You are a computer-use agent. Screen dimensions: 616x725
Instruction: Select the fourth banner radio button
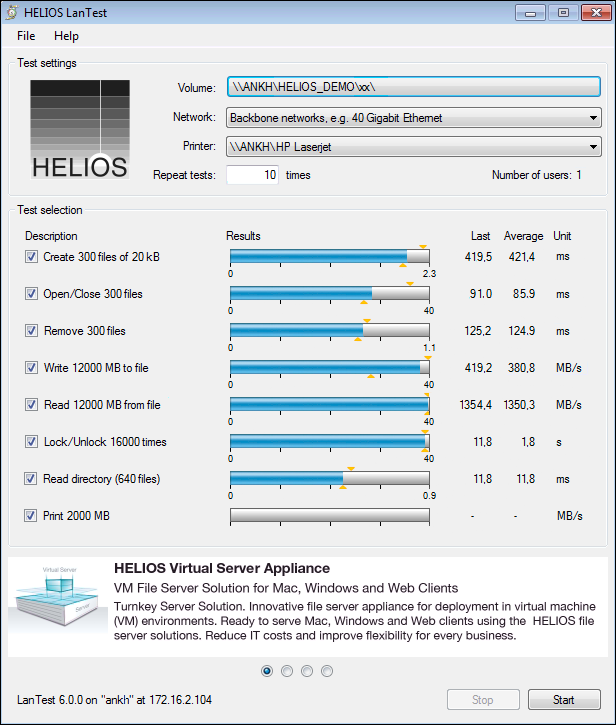click(x=327, y=671)
